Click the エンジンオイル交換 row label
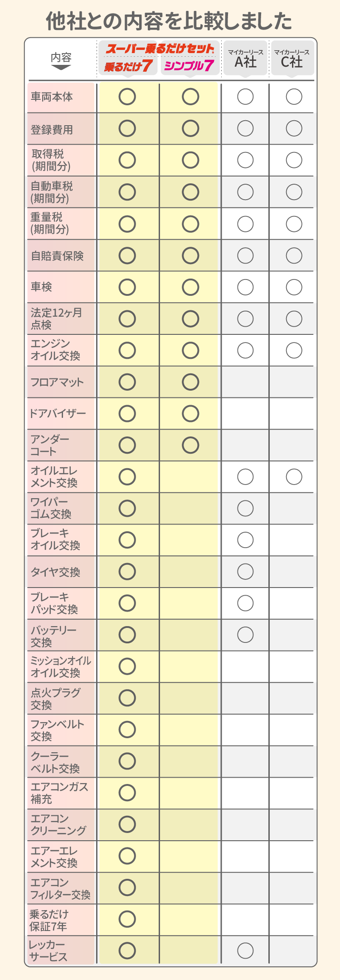Image resolution: width=340 pixels, height=980 pixels. click(55, 350)
